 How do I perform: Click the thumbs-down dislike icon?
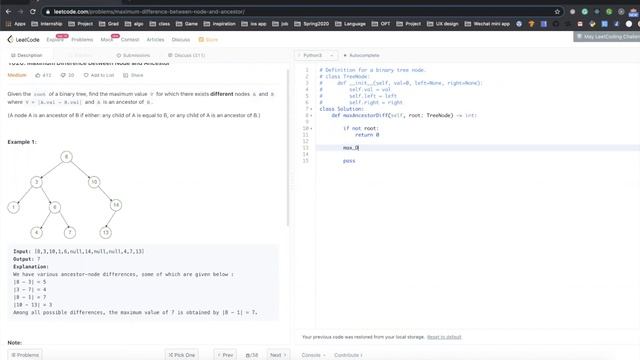tap(63, 75)
